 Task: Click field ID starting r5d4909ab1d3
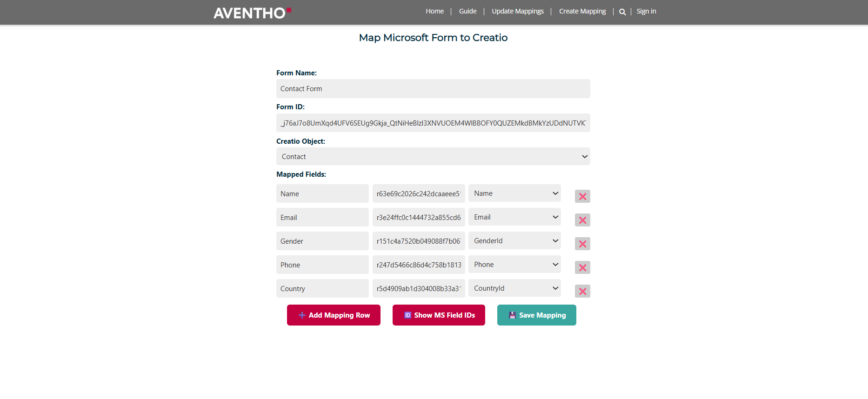click(x=419, y=288)
